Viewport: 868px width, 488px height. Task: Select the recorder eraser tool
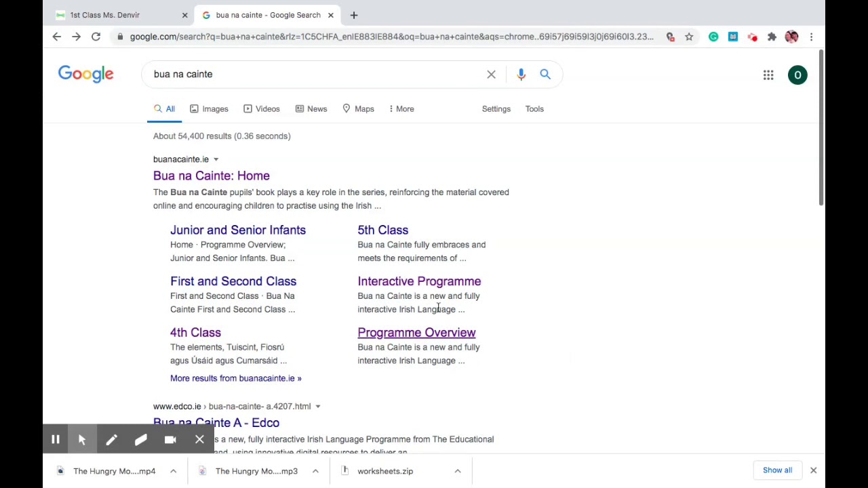[140, 440]
